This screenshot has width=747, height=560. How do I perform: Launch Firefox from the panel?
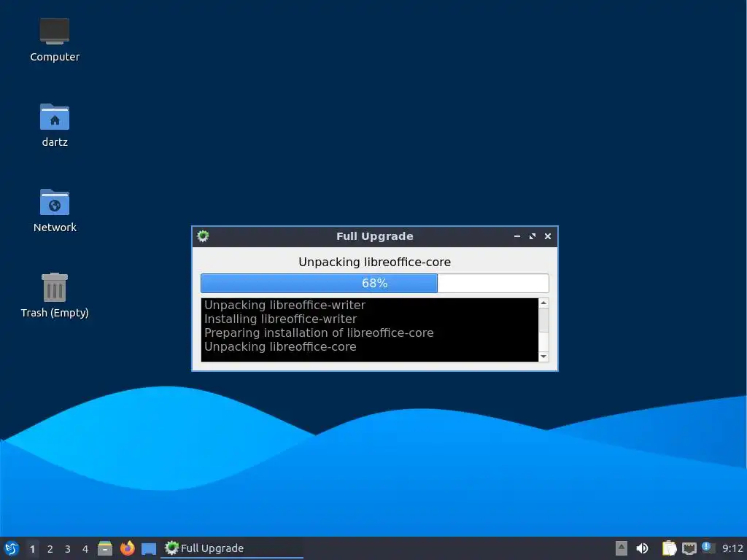click(x=127, y=548)
